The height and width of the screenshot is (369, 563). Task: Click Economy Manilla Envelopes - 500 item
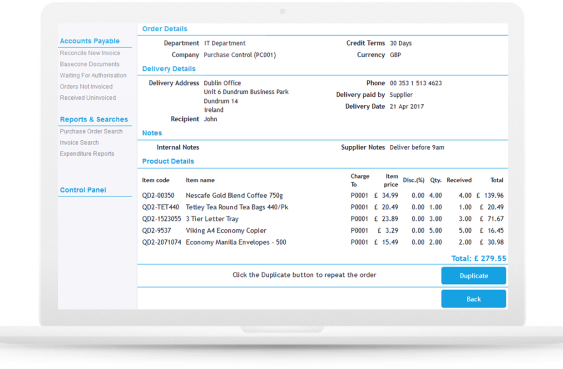pos(236,242)
